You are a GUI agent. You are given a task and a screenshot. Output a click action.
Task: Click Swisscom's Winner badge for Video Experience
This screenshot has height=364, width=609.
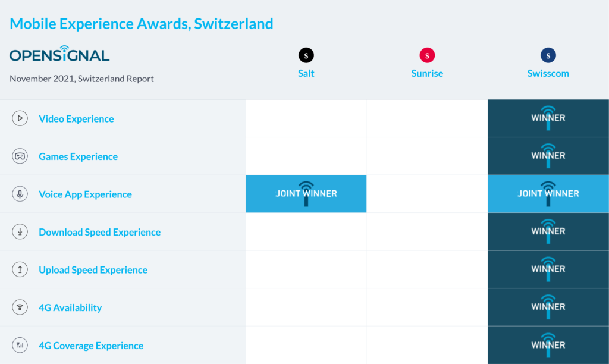548,118
